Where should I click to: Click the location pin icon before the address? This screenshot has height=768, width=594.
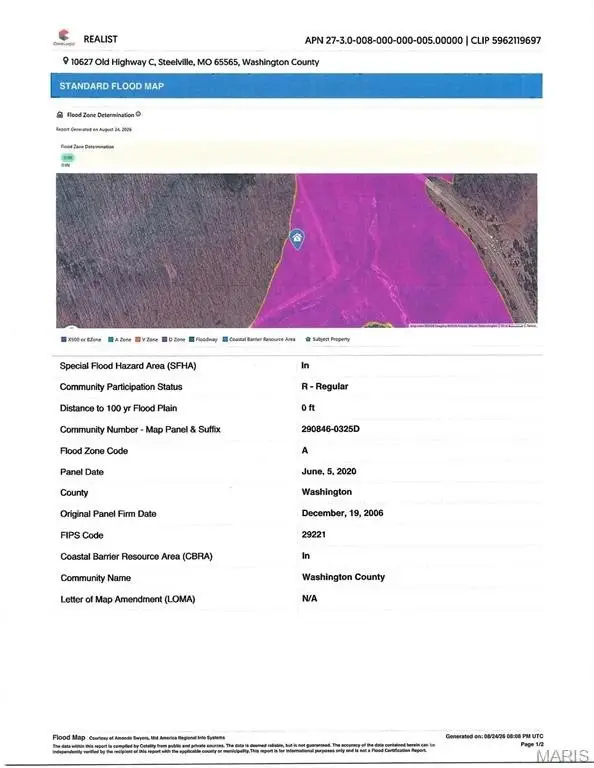[66, 61]
